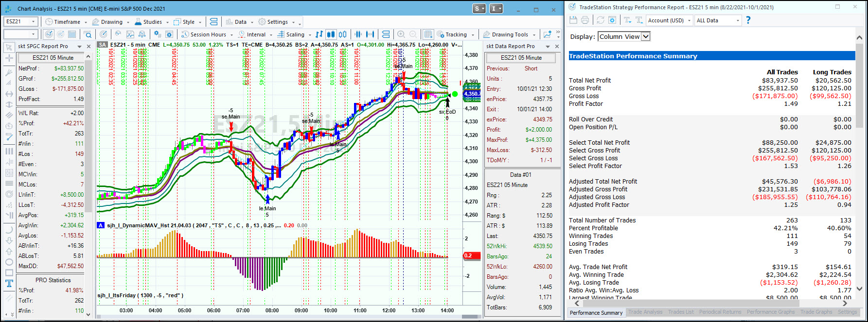The height and width of the screenshot is (322, 868).
Task: Click the green last-price dot on chart
Action: tap(455, 94)
